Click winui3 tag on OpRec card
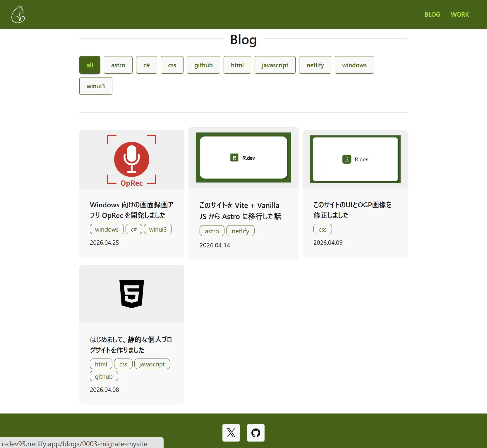 point(158,229)
